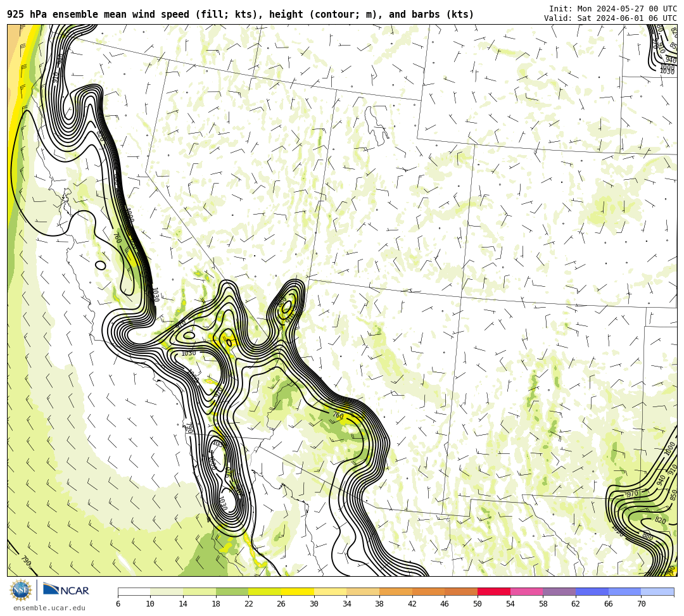Click the 850 contour label at bottom-right
The width and height of the screenshot is (684, 616).
tap(674, 495)
